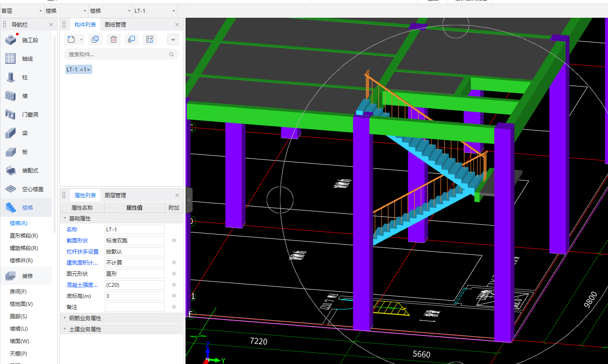
Task: Open the 首层 floor dropdown
Action: pos(22,11)
